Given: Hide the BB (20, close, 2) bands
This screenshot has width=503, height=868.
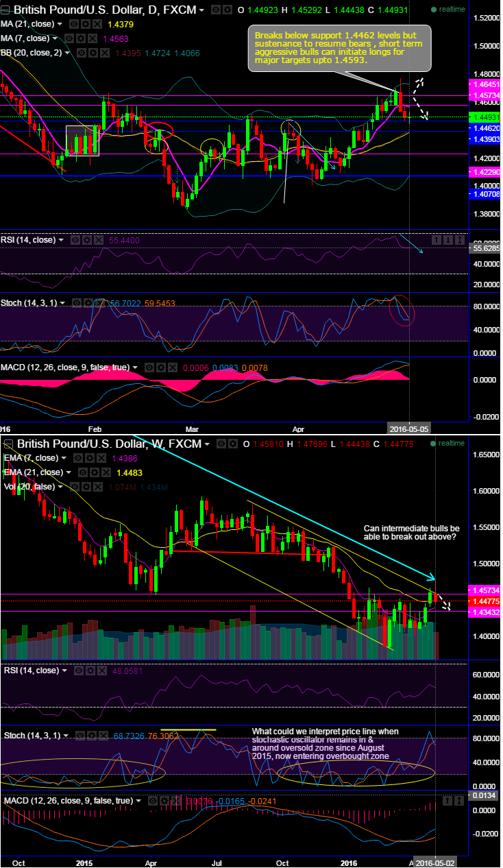Looking at the screenshot, I should tap(81, 53).
